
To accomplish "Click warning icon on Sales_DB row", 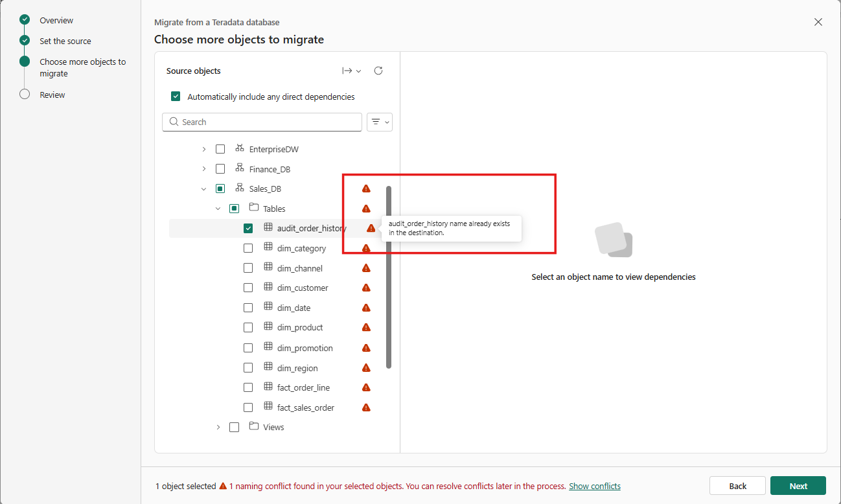I will 366,189.
